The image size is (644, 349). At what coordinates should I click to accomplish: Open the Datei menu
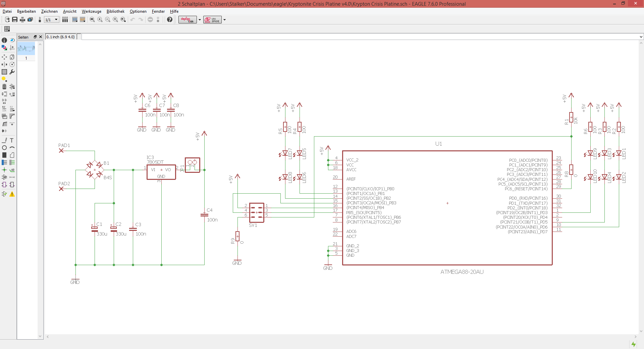pyautogui.click(x=7, y=11)
